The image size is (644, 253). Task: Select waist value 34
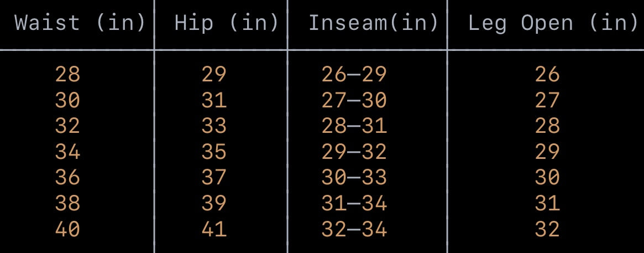point(68,152)
